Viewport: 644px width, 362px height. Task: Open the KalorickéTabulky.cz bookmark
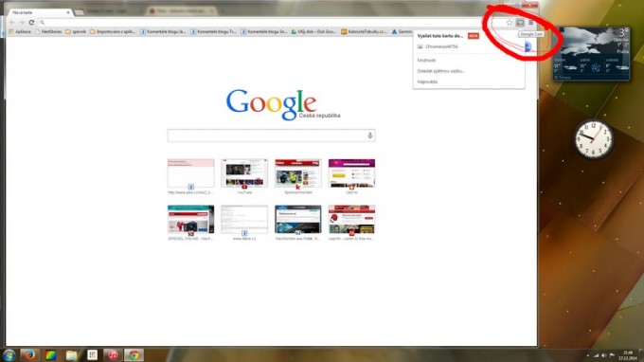coord(365,31)
